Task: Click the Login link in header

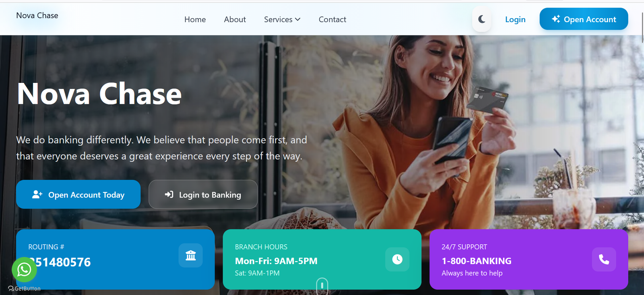Action: [x=515, y=19]
